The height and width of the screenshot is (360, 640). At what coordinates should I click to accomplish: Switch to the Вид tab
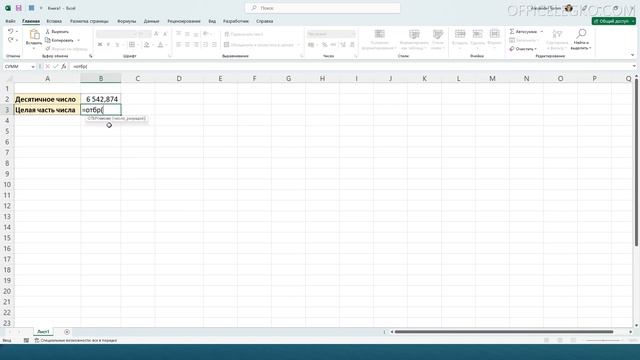[x=212, y=21]
